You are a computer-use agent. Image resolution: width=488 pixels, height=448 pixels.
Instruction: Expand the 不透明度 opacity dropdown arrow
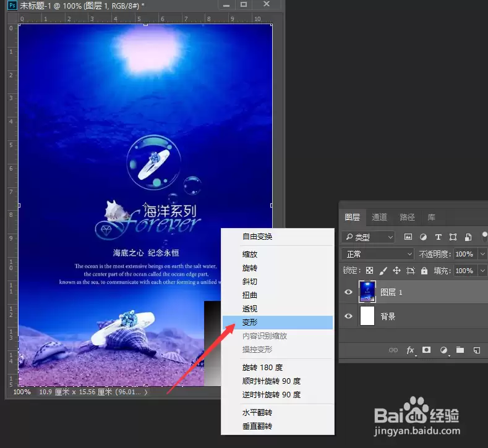pyautogui.click(x=482, y=254)
